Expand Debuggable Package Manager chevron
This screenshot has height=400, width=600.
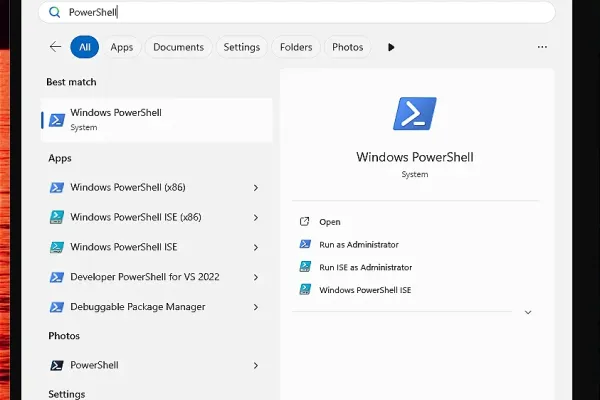click(x=256, y=307)
